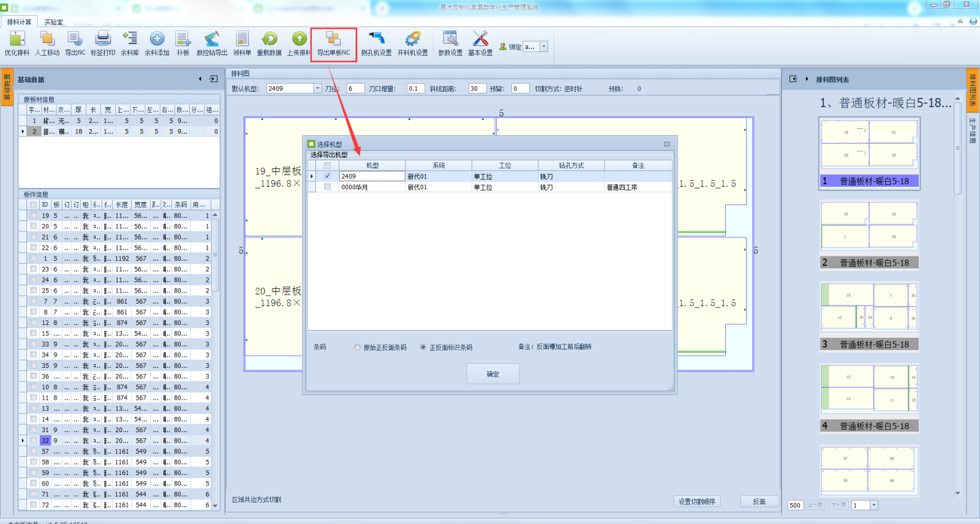The height and width of the screenshot is (524, 980).
Task: Switch to the 实验室 tab
Action: 53,22
